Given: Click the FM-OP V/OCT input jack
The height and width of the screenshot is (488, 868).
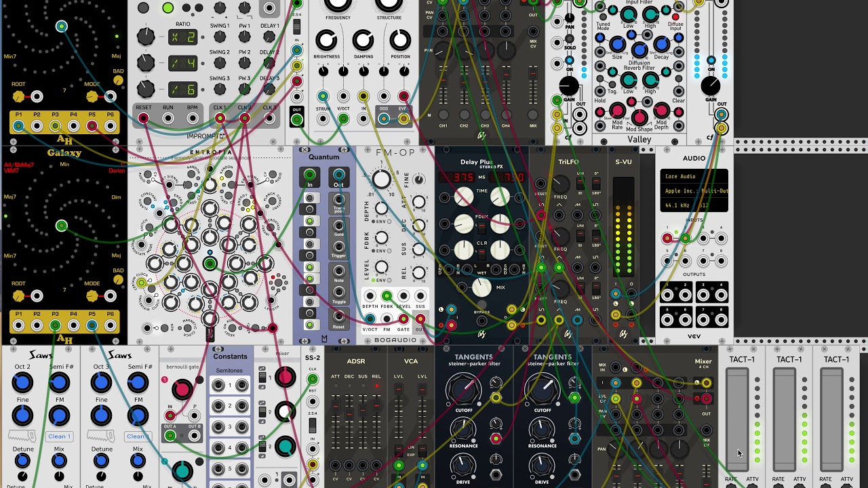Looking at the screenshot, I should click(x=370, y=319).
